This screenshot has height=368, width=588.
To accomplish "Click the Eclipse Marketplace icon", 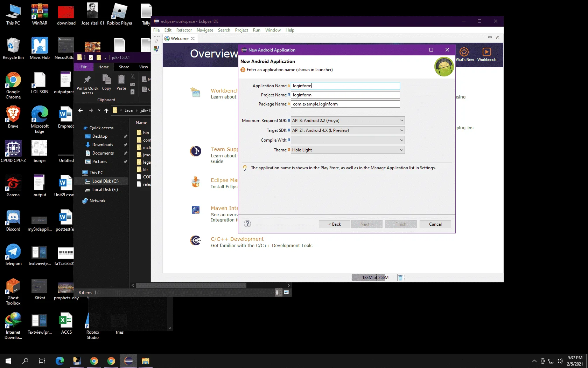I will coord(196,182).
